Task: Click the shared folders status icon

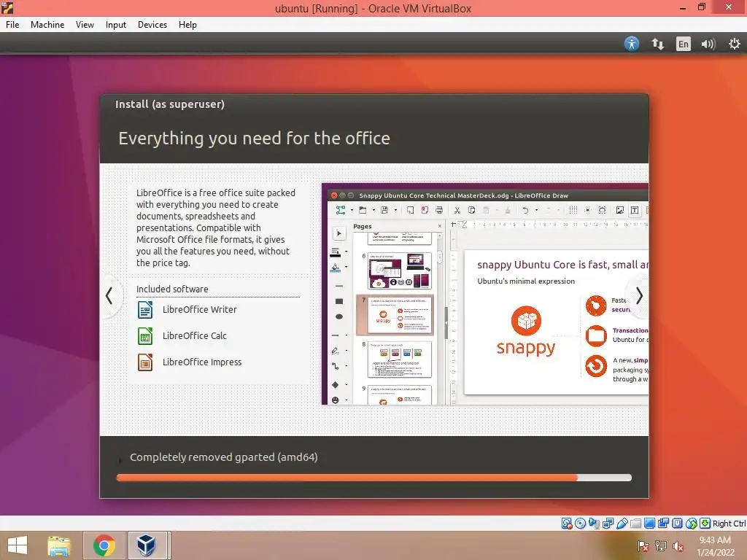Action: coord(635,524)
